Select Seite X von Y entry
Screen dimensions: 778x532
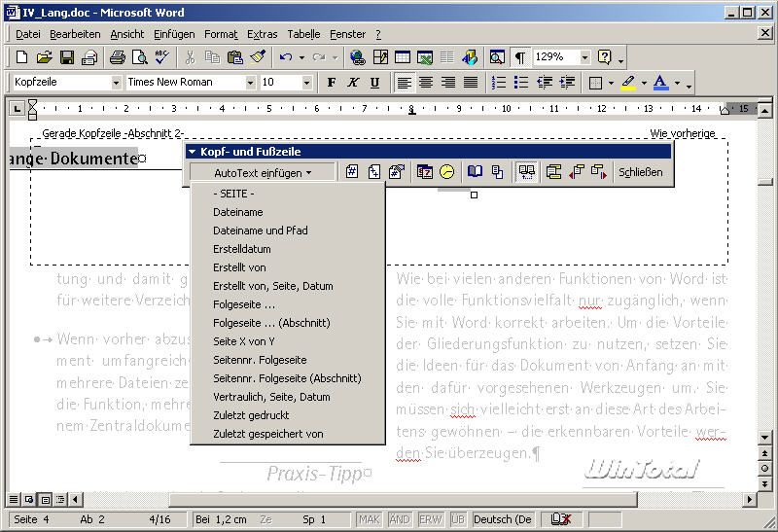tap(288, 341)
